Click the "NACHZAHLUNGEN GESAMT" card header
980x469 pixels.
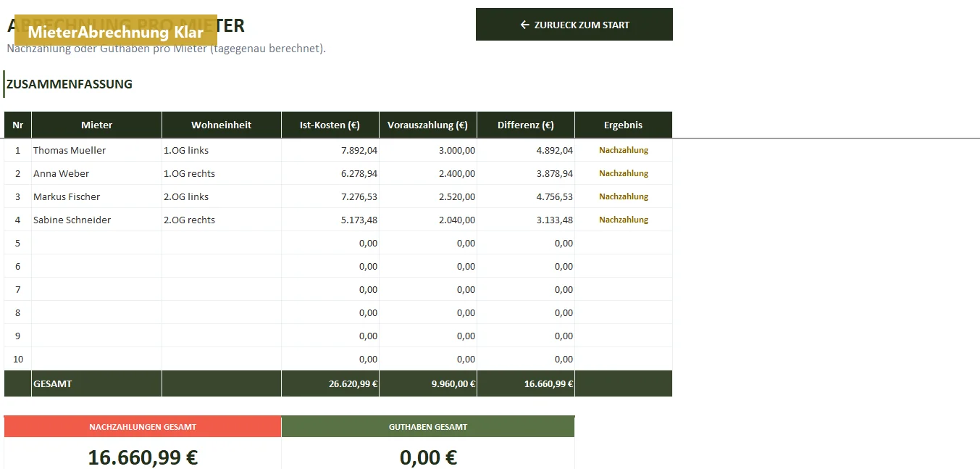pos(143,427)
